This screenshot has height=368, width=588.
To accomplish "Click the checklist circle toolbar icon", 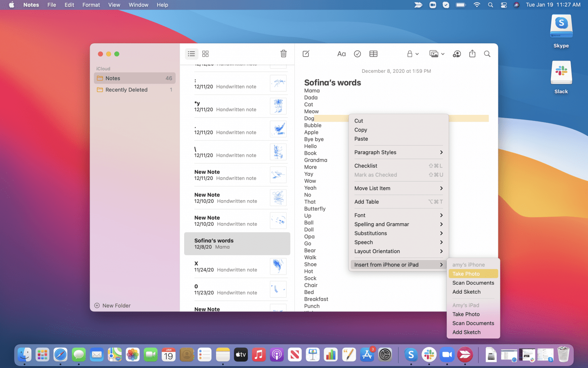I will [x=357, y=54].
